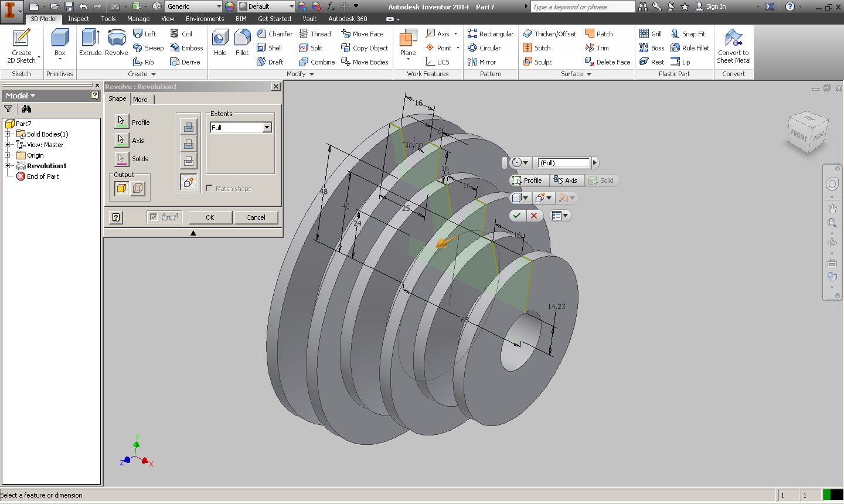Click Create 2D Sketch tool

pos(22,46)
